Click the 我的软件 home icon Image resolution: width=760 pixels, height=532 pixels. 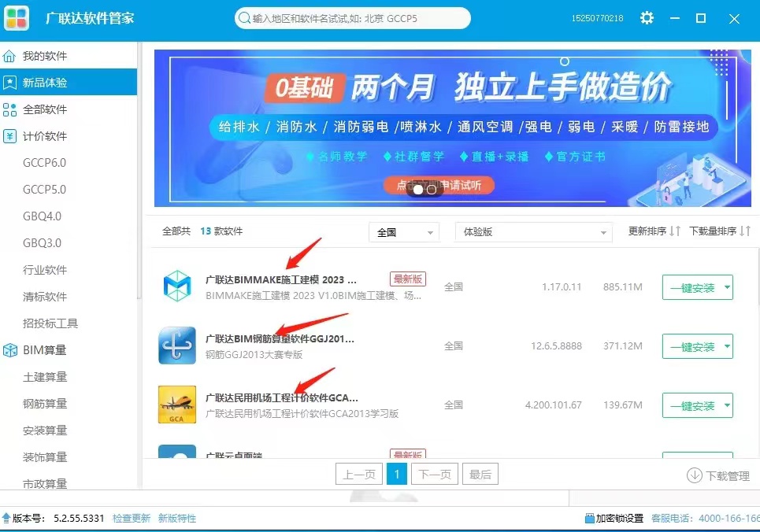[9, 56]
